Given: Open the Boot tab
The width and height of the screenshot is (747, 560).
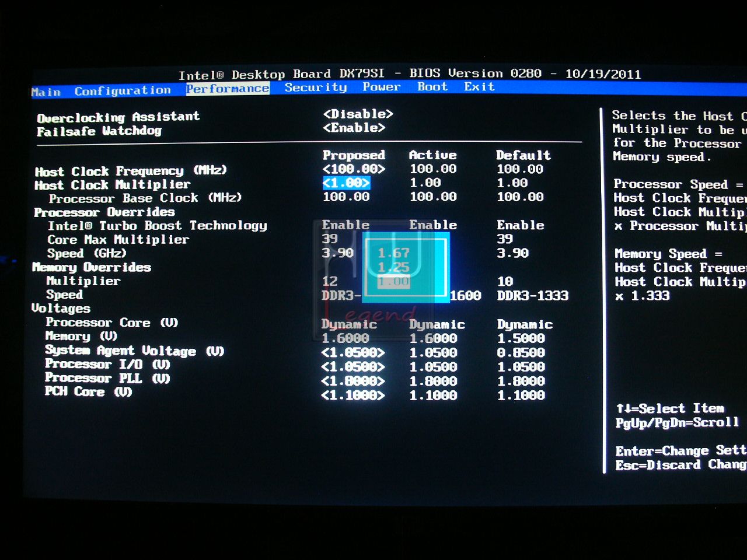Looking at the screenshot, I should [432, 86].
